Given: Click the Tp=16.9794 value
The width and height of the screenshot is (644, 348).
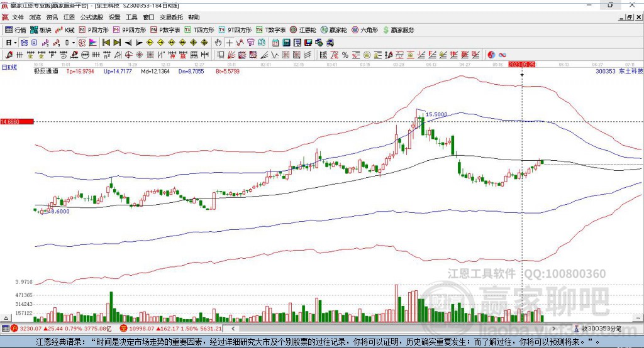Looking at the screenshot, I should pos(80,71).
